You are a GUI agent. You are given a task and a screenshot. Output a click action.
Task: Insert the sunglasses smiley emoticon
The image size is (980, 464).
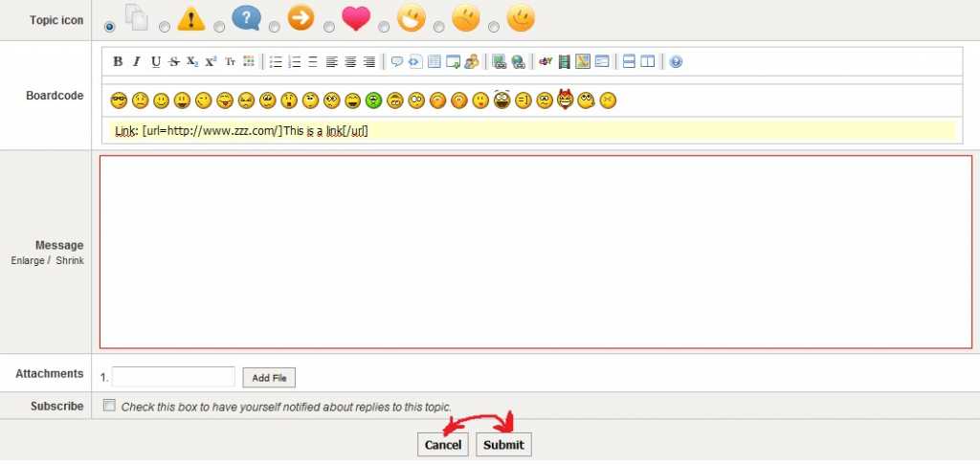click(x=119, y=99)
